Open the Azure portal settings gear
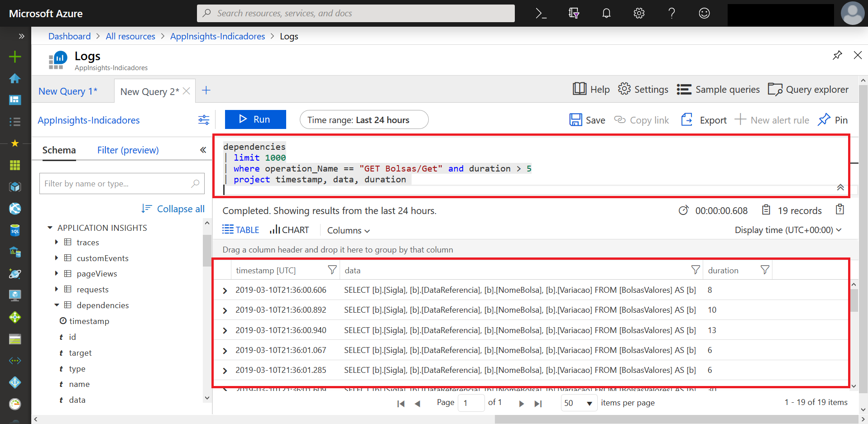 click(639, 13)
